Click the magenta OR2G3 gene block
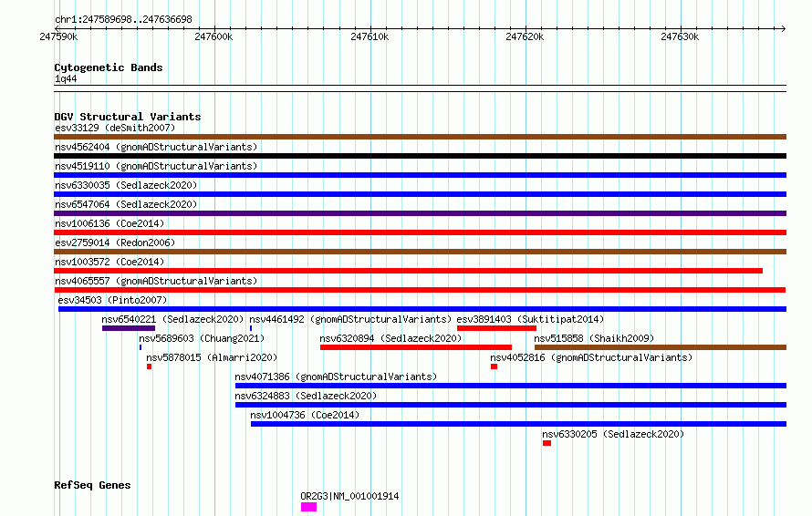 [x=308, y=507]
